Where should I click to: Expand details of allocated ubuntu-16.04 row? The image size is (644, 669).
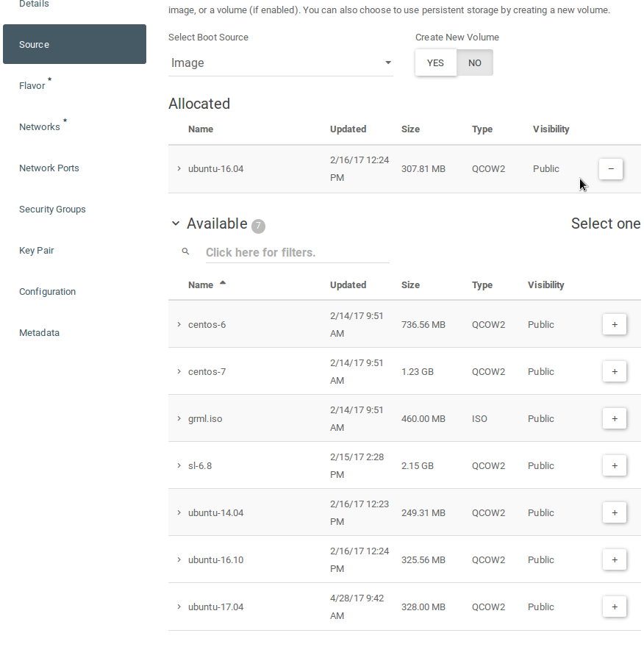tap(179, 169)
